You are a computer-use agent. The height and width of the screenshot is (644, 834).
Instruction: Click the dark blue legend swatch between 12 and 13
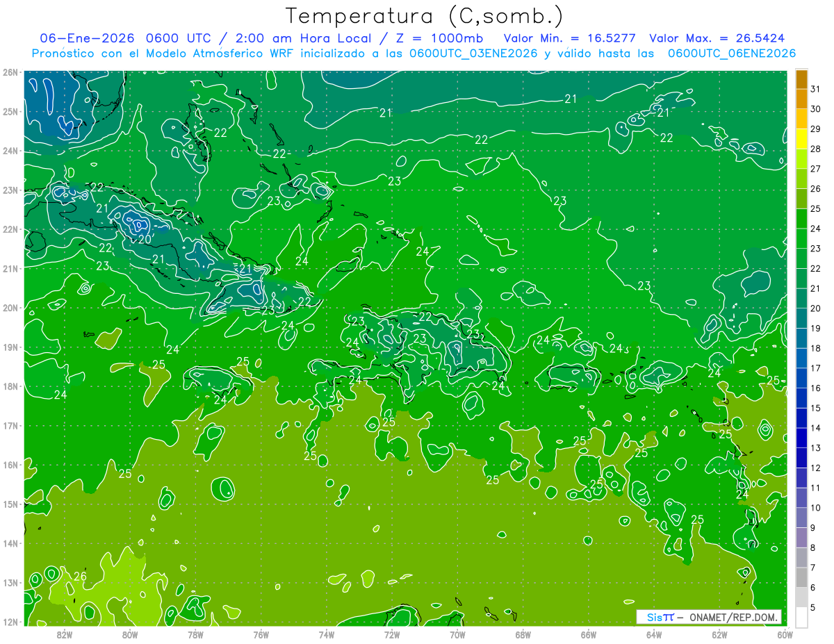point(801,459)
